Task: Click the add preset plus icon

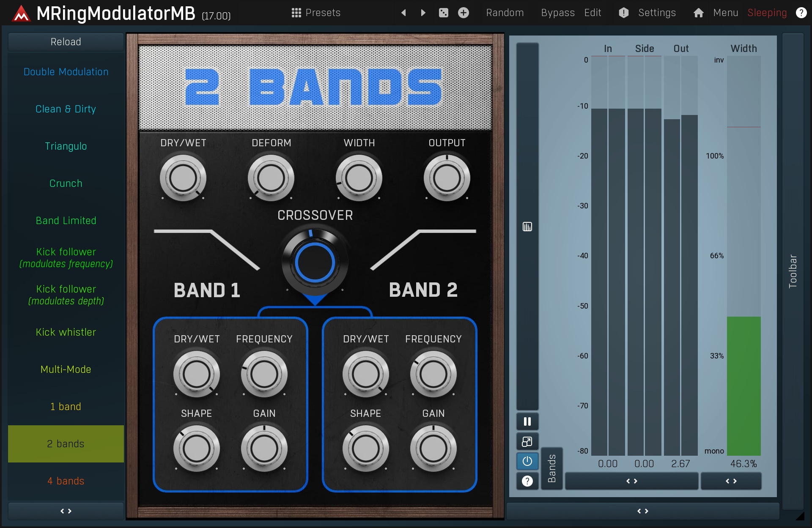Action: click(464, 13)
